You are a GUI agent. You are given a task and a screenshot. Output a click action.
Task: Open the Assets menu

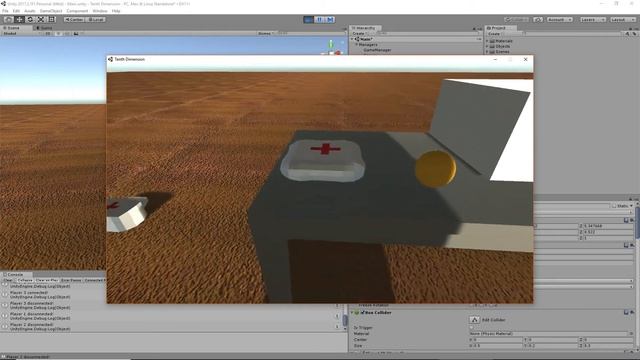(x=30, y=11)
